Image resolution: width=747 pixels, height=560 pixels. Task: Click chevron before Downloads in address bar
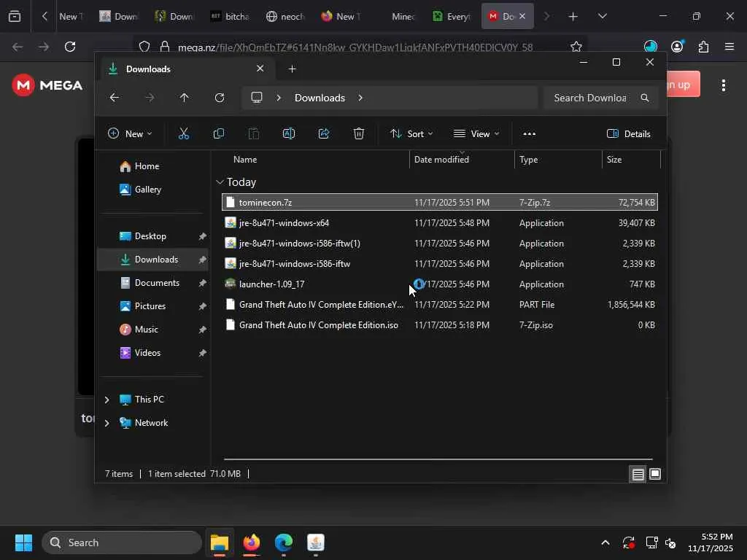pyautogui.click(x=279, y=98)
